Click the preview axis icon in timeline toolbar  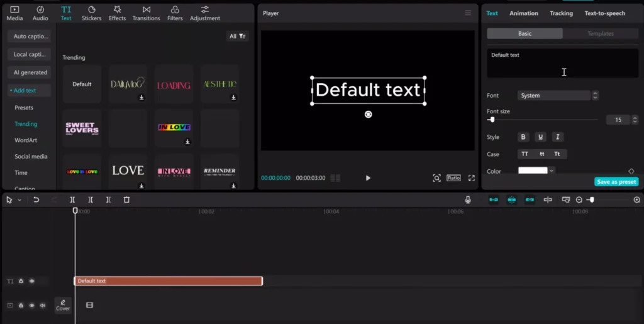tap(548, 199)
